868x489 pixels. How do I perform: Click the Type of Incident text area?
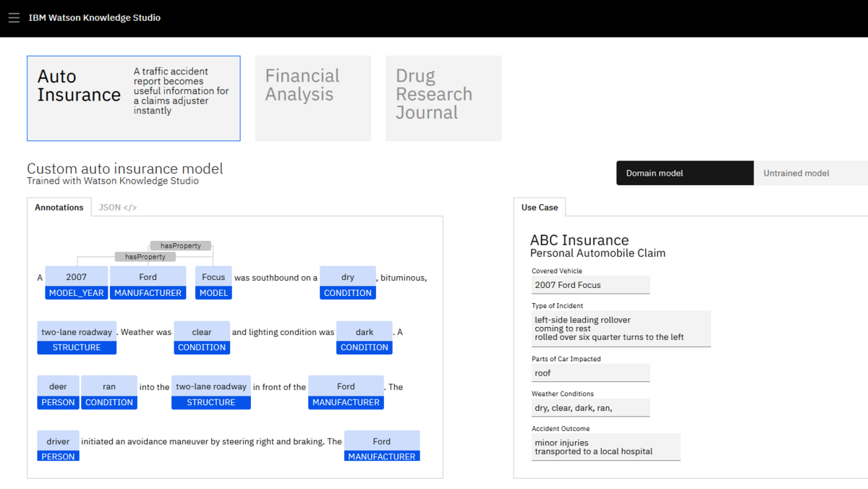621,329
